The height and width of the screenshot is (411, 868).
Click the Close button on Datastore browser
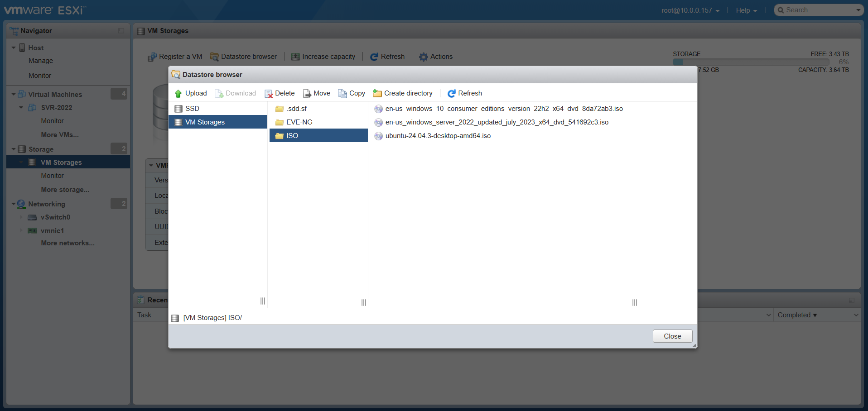(672, 336)
